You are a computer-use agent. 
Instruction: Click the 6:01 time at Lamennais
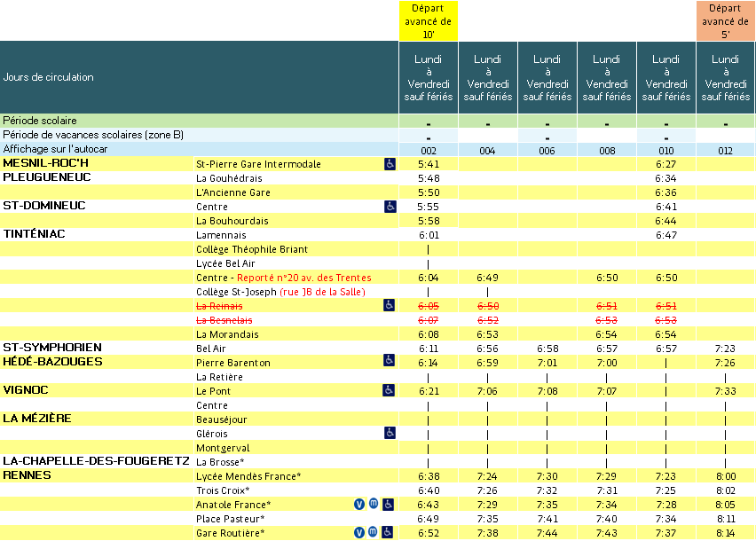tap(429, 235)
